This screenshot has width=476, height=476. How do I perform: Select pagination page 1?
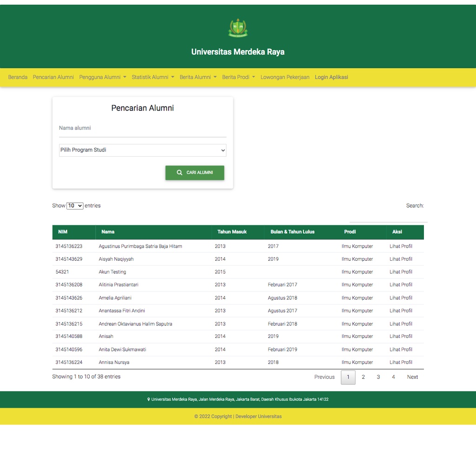point(348,377)
